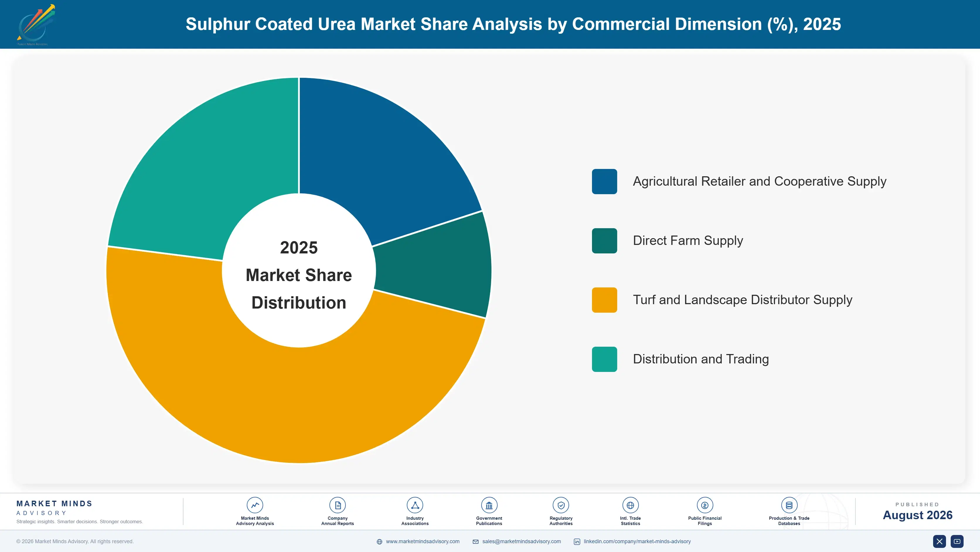Click the Government Publications building icon
This screenshot has width=980, height=552.
[489, 505]
